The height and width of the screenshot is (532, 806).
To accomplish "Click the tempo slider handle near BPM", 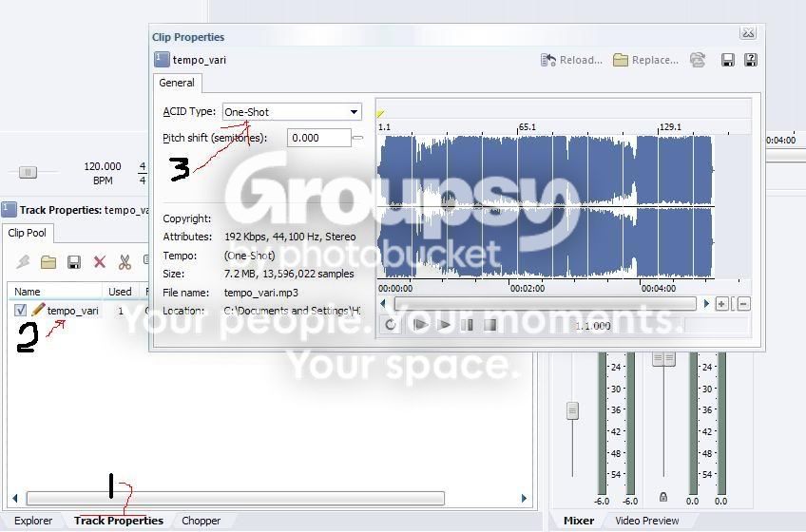I will tap(28, 172).
